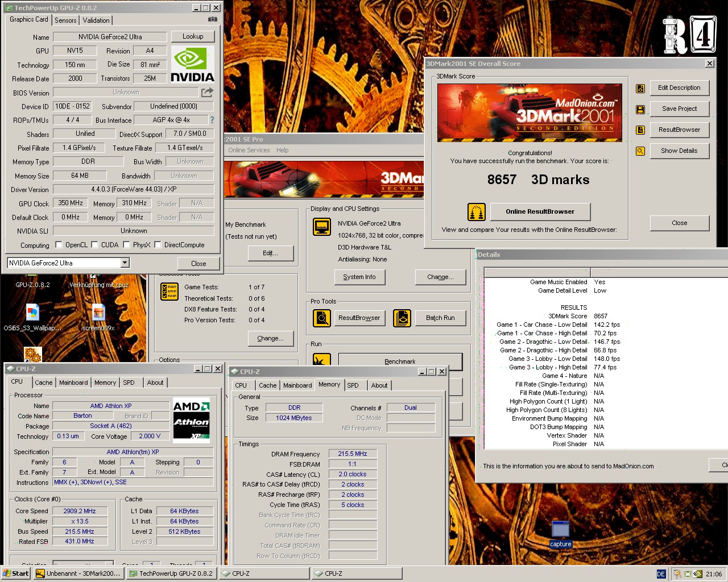Switch to the Validation tab in GPU-Z
Viewport: 728px width, 582px height.
click(x=96, y=20)
